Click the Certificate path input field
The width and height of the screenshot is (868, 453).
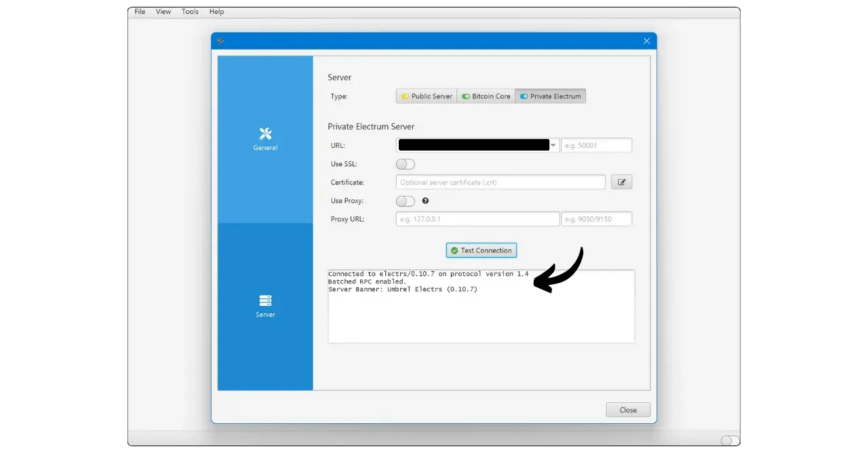pos(500,182)
